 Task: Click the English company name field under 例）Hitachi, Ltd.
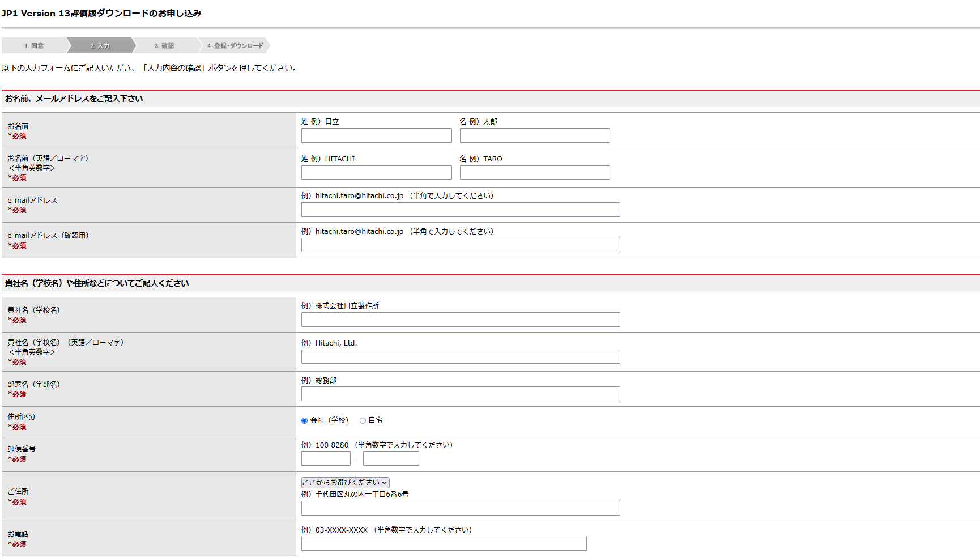pyautogui.click(x=460, y=356)
